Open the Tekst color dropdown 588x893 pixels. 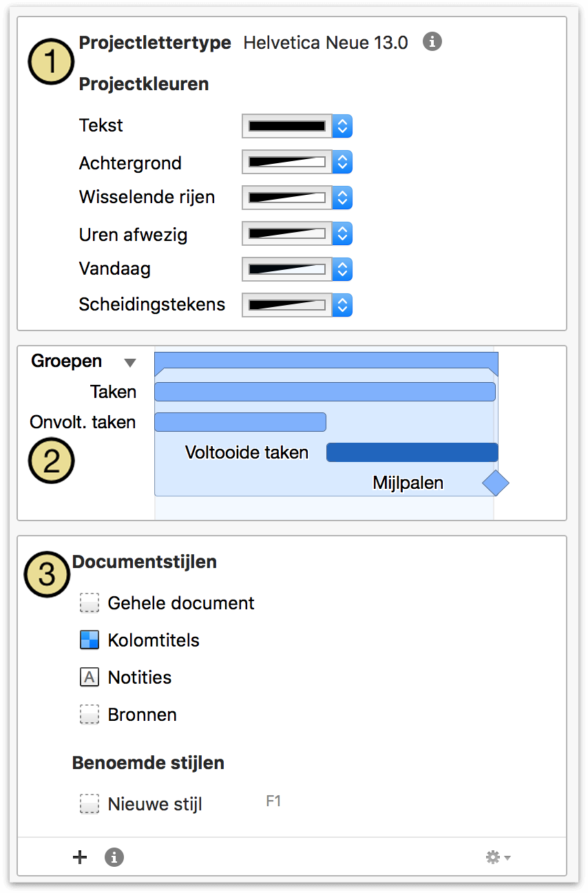coord(342,126)
